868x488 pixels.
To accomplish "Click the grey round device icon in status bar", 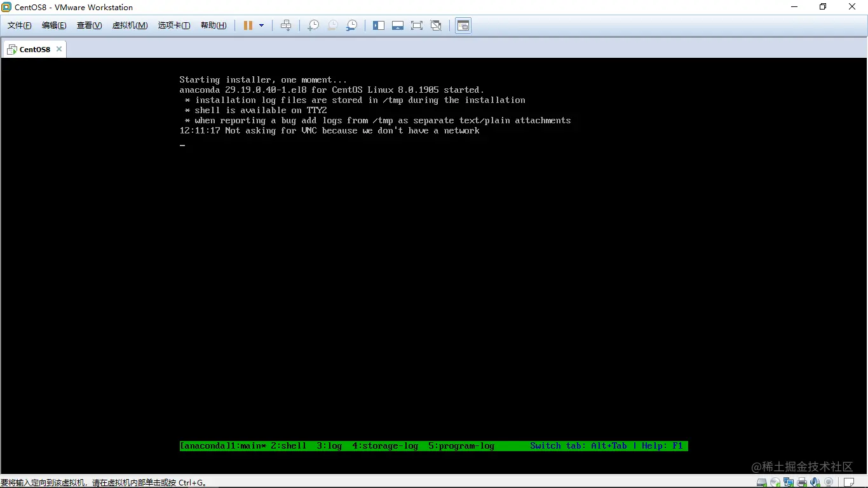I will [828, 482].
